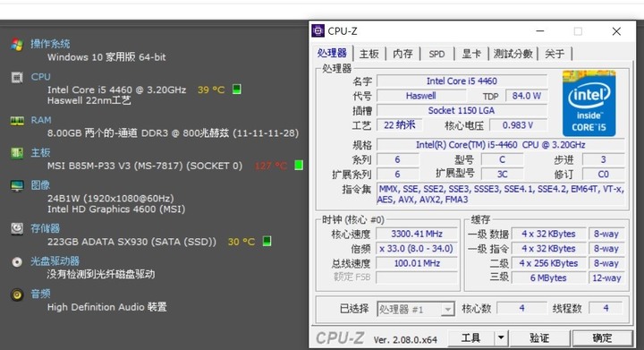644x350 pixels.
Task: Toggle the green CPU temperature indicator
Action: click(x=236, y=90)
